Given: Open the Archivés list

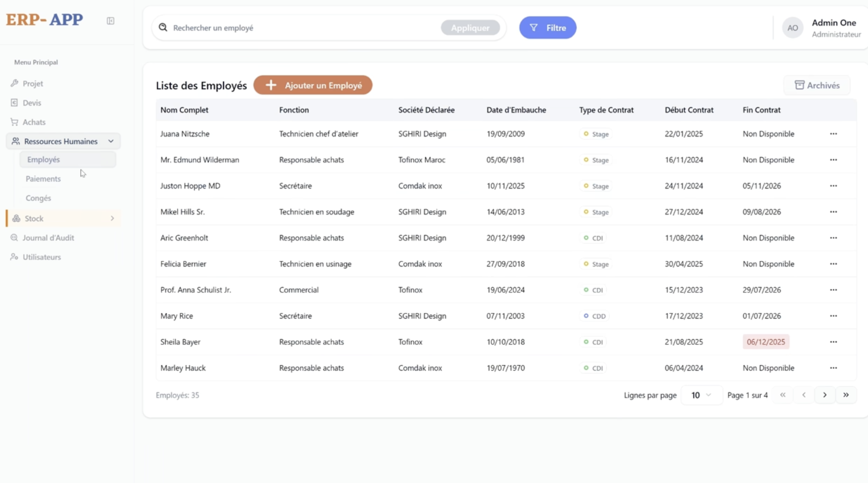Looking at the screenshot, I should [x=817, y=85].
